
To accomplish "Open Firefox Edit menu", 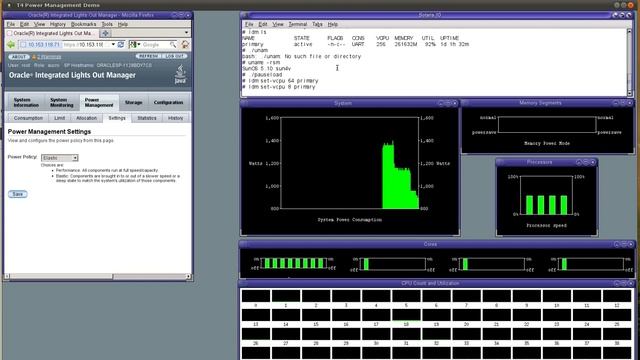I will [x=24, y=24].
